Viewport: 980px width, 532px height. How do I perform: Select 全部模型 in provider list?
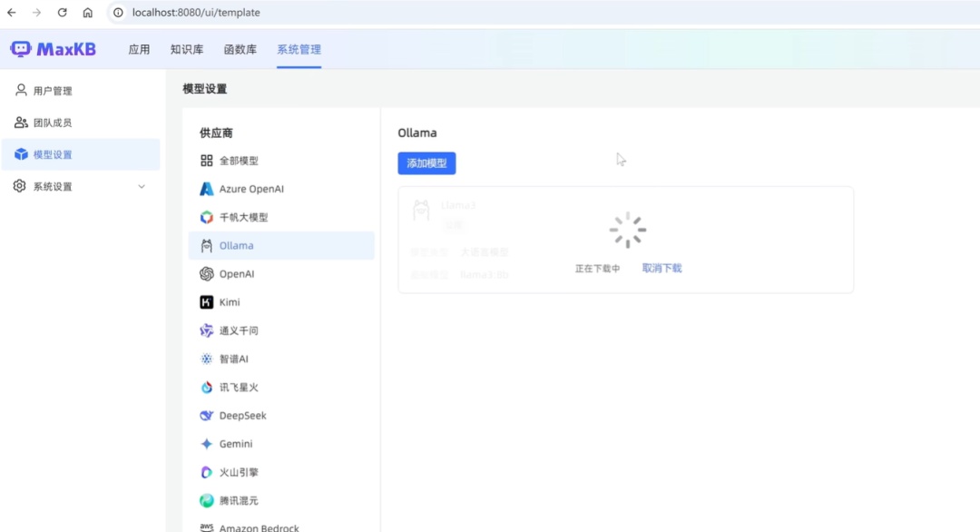(239, 161)
